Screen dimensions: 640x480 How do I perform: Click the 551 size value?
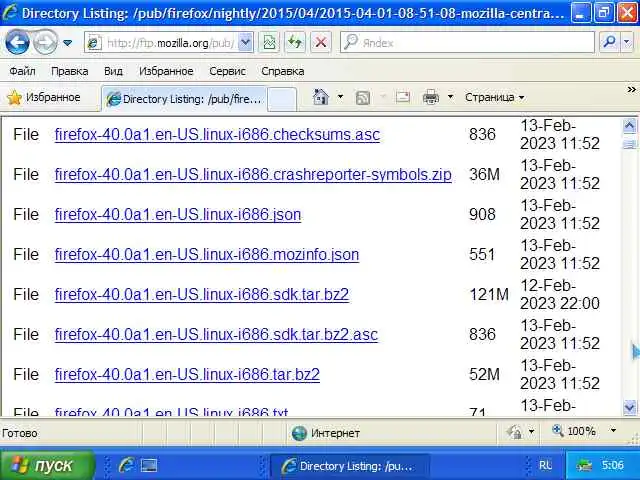482,254
